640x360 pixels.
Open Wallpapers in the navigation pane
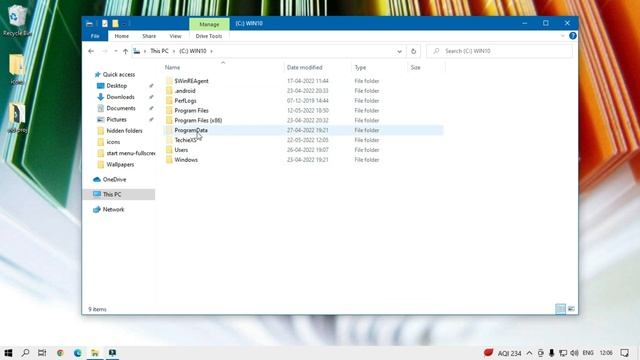[x=120, y=164]
